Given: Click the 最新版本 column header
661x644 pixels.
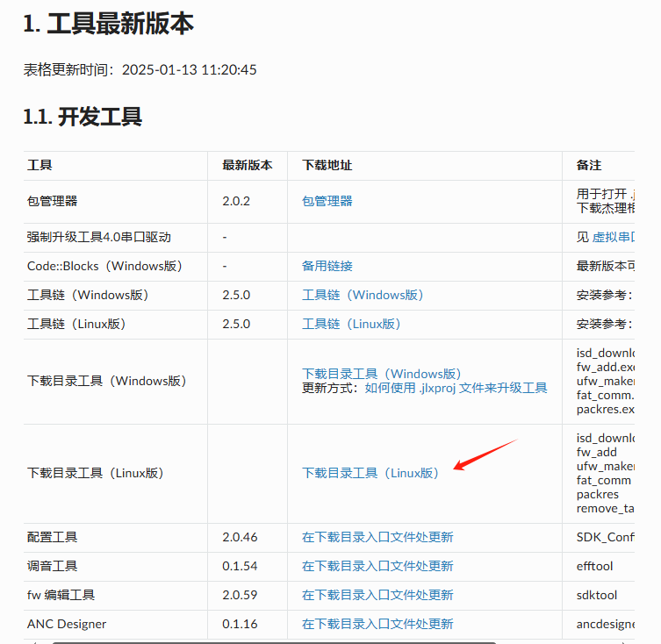Looking at the screenshot, I should coord(248,165).
